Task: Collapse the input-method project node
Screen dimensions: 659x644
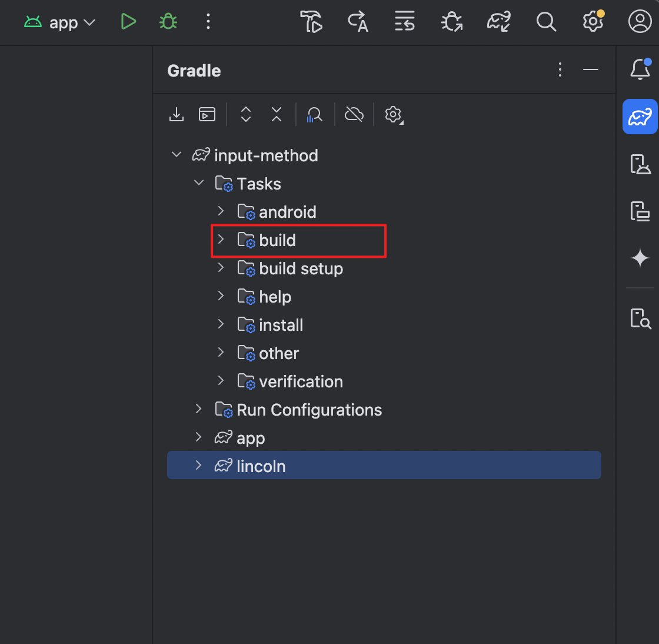Action: click(177, 155)
